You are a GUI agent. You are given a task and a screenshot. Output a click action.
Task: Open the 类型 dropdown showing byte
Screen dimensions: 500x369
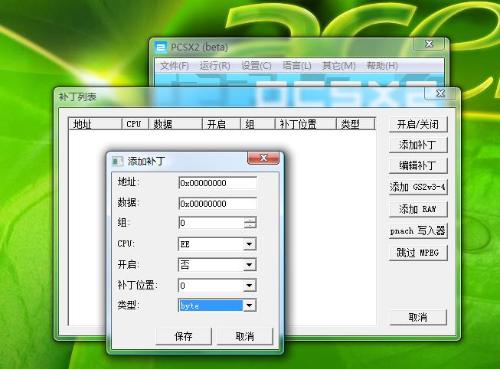pos(217,306)
